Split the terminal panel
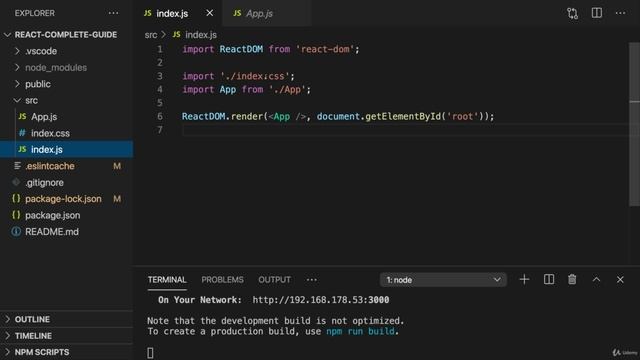The image size is (640, 360). pos(549,280)
